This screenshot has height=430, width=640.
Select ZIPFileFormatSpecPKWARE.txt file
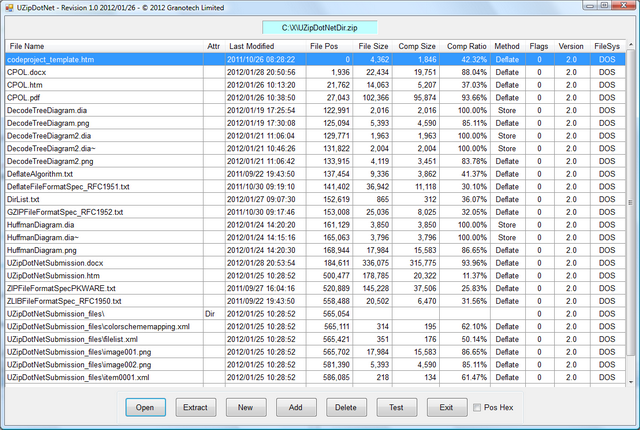315,288
